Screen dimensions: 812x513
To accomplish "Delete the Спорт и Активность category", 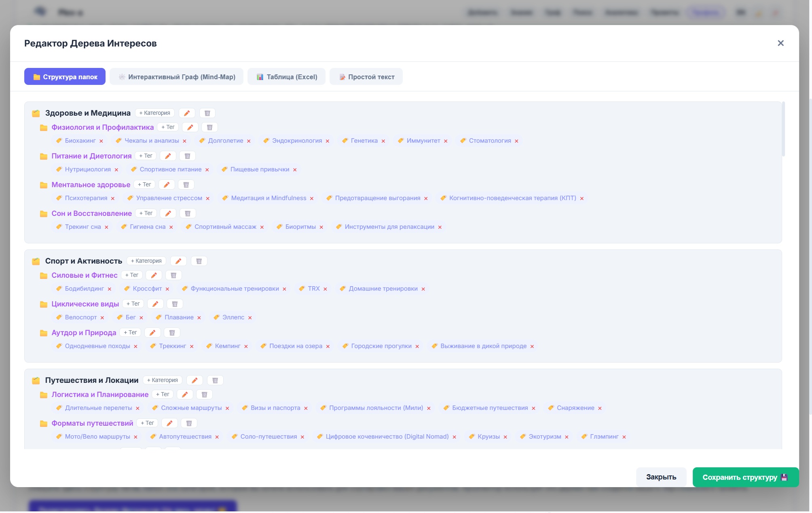I will 199,261.
